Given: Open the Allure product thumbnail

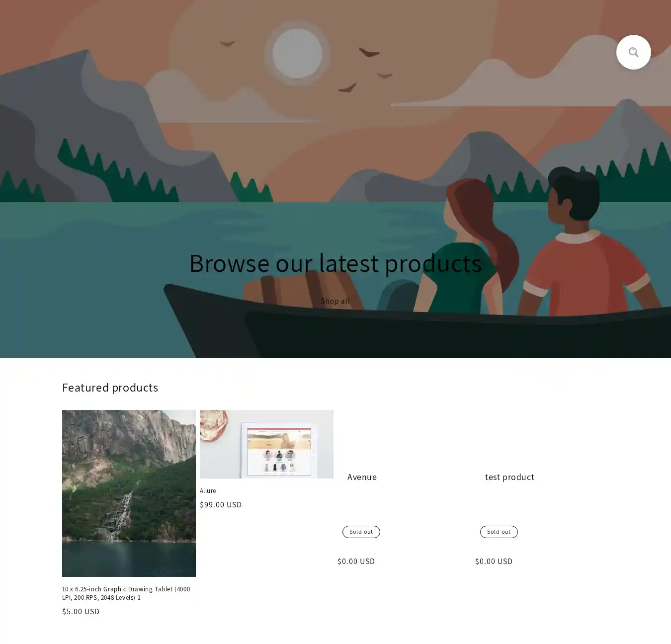Looking at the screenshot, I should (x=266, y=444).
